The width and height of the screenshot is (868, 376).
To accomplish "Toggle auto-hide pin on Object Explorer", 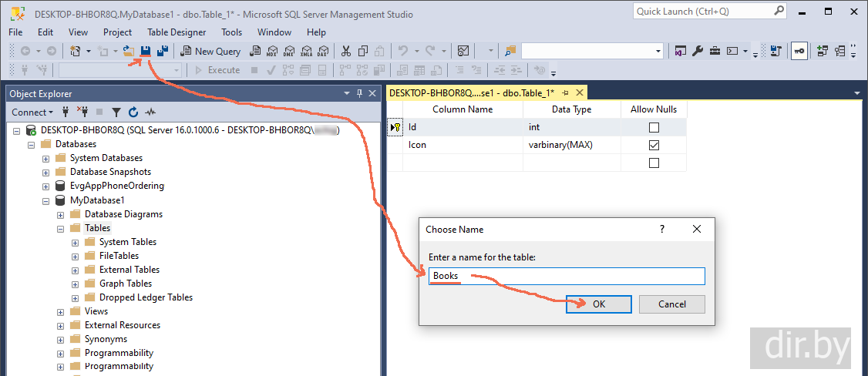I will 359,93.
